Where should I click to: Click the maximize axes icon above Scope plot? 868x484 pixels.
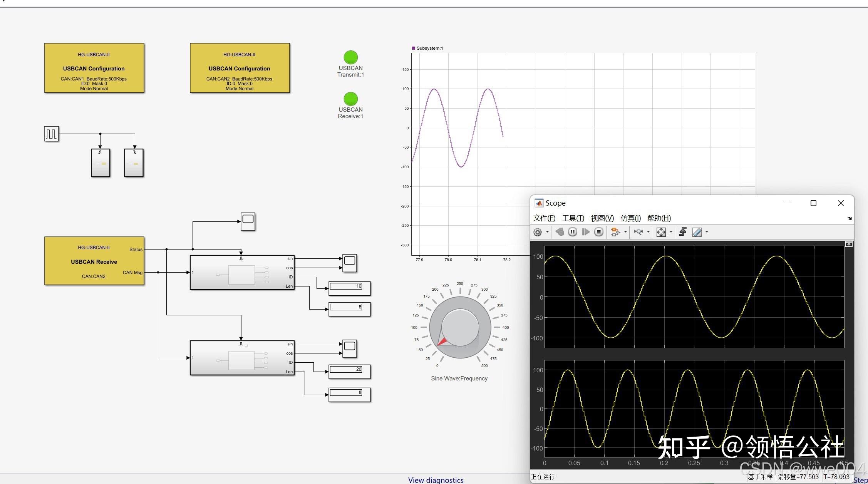[849, 244]
